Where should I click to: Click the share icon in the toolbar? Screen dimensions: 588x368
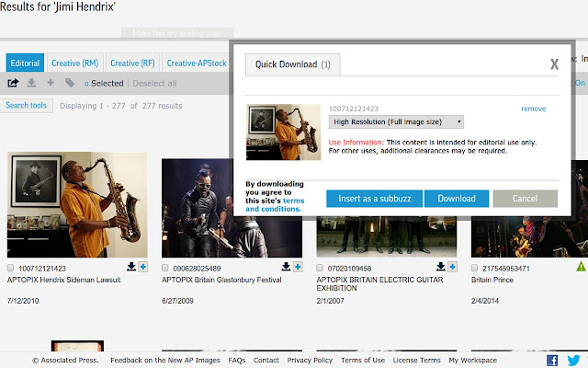click(13, 83)
